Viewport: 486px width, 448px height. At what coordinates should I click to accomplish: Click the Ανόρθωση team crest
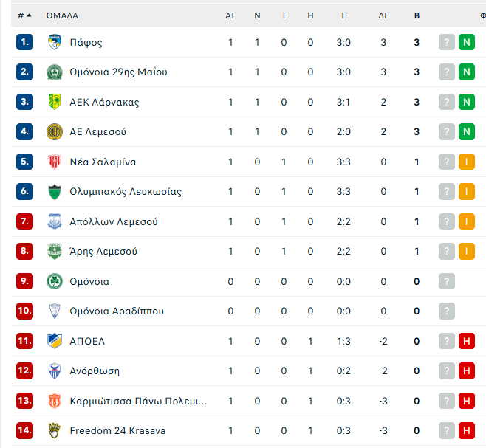pos(55,371)
